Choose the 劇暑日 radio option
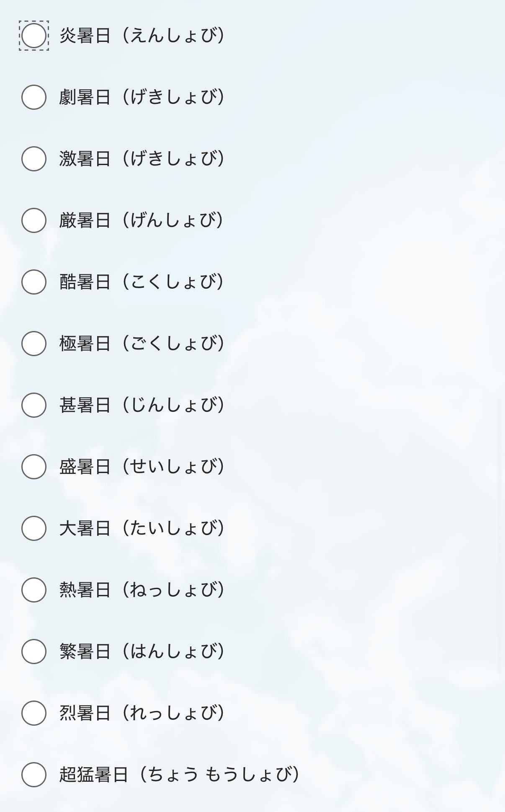Viewport: 505px width, 812px height. coord(33,97)
